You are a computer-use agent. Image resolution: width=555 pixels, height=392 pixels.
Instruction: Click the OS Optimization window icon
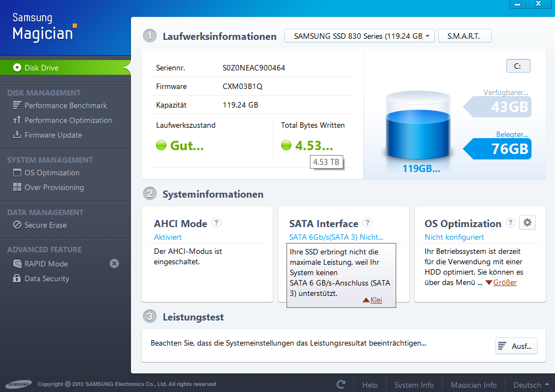coord(17,173)
